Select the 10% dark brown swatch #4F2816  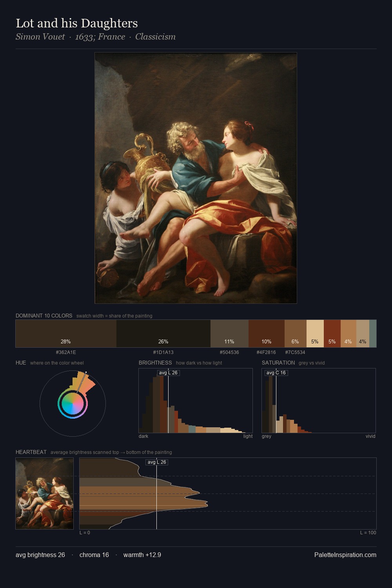coord(267,334)
